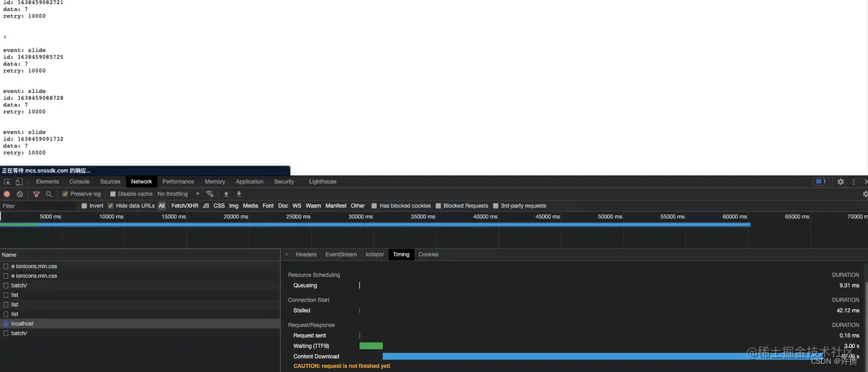Select the second ionicons.min.css request
The width and height of the screenshot is (868, 372).
click(x=140, y=276)
